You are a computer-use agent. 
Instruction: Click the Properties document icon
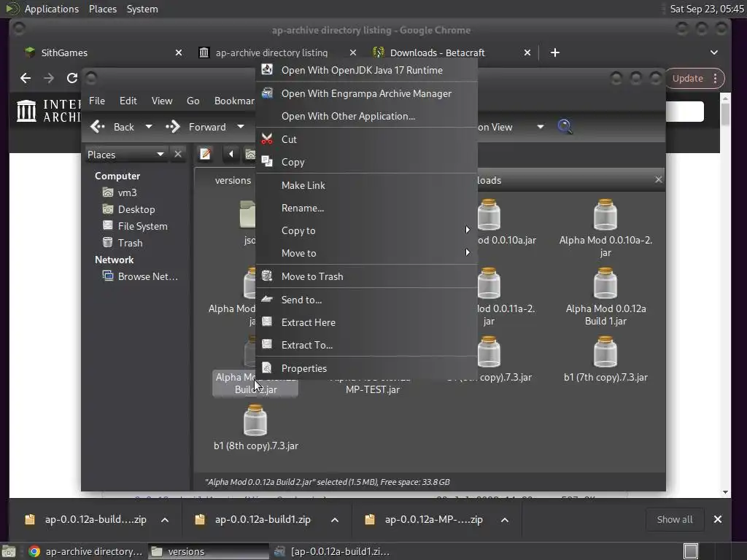pyautogui.click(x=267, y=367)
